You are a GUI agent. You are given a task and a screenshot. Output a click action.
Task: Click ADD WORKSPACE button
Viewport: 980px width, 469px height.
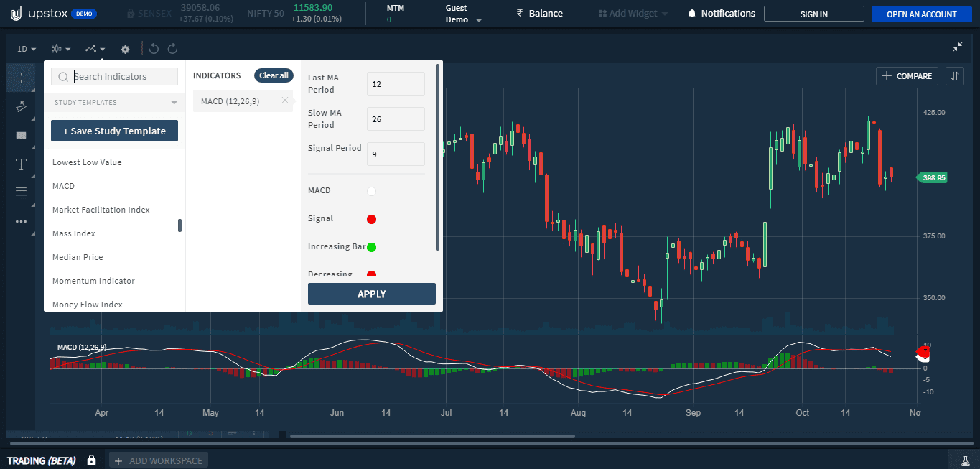159,460
